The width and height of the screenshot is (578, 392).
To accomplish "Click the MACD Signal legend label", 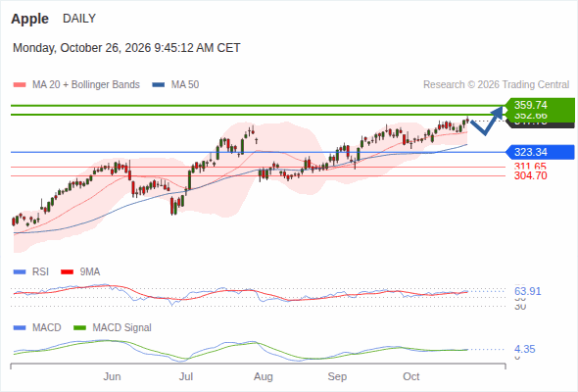I will 122,328.
